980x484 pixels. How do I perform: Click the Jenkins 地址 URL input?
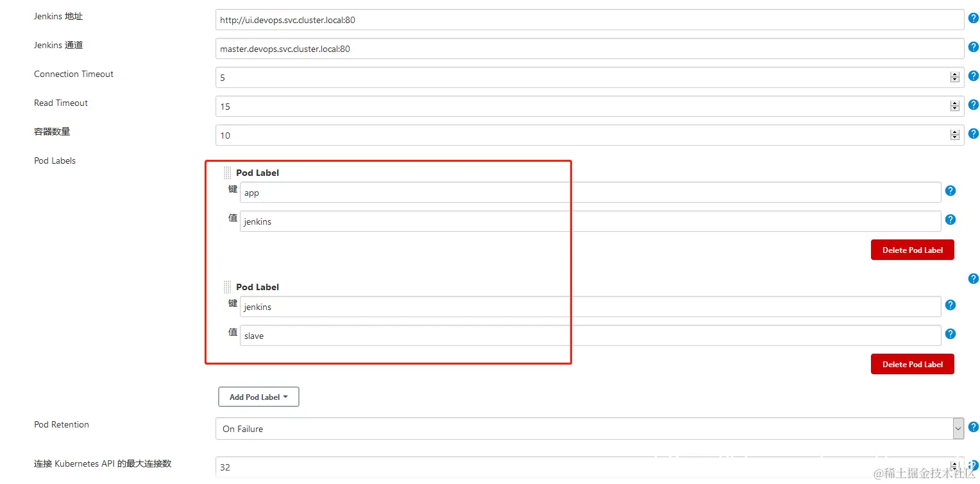click(x=589, y=20)
